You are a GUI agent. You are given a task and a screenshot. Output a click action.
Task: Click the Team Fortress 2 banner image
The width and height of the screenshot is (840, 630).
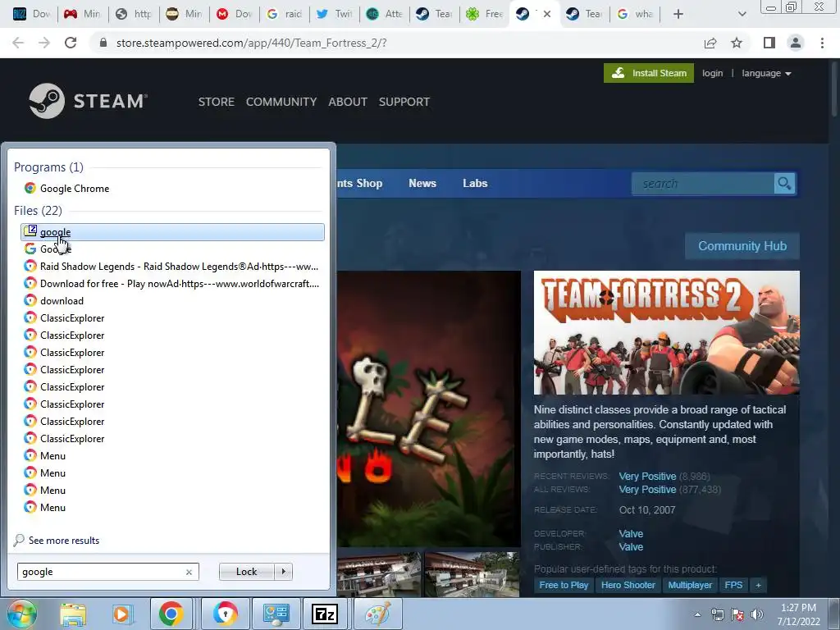[666, 333]
